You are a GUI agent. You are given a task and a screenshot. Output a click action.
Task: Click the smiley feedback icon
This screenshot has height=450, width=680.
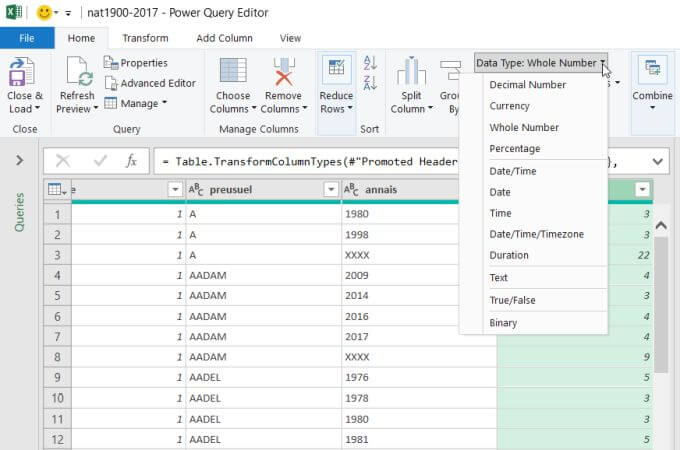click(44, 12)
